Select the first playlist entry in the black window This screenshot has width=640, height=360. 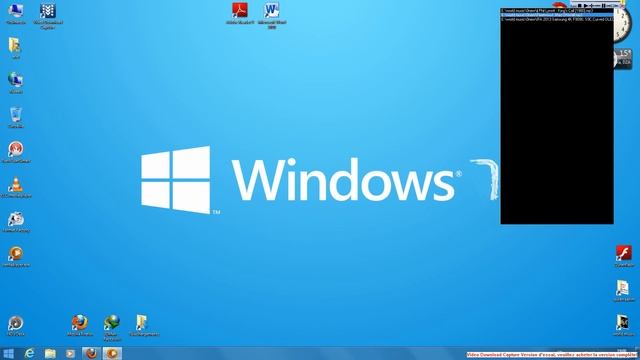pos(557,11)
